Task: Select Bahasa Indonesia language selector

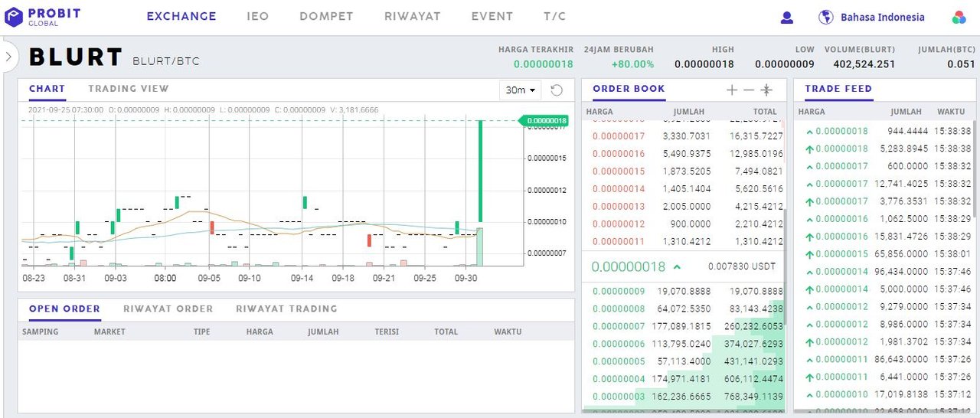Action: [883, 17]
